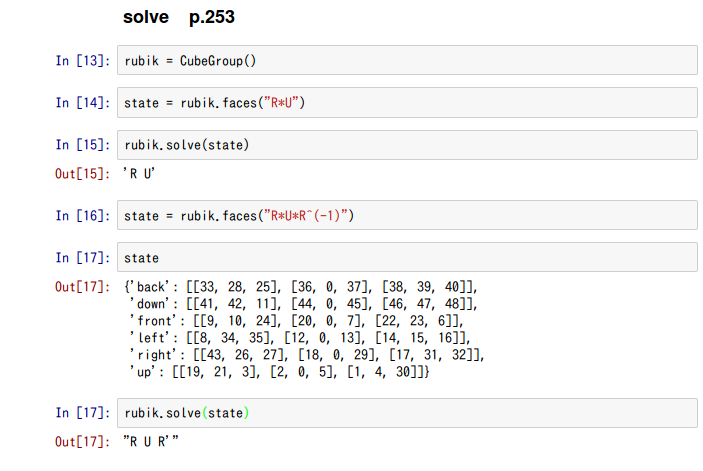Click the In [15] prompt label

[x=83, y=145]
